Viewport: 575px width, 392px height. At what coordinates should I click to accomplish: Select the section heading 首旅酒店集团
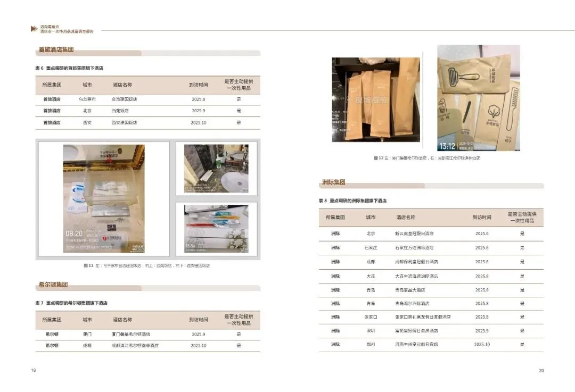(56, 49)
